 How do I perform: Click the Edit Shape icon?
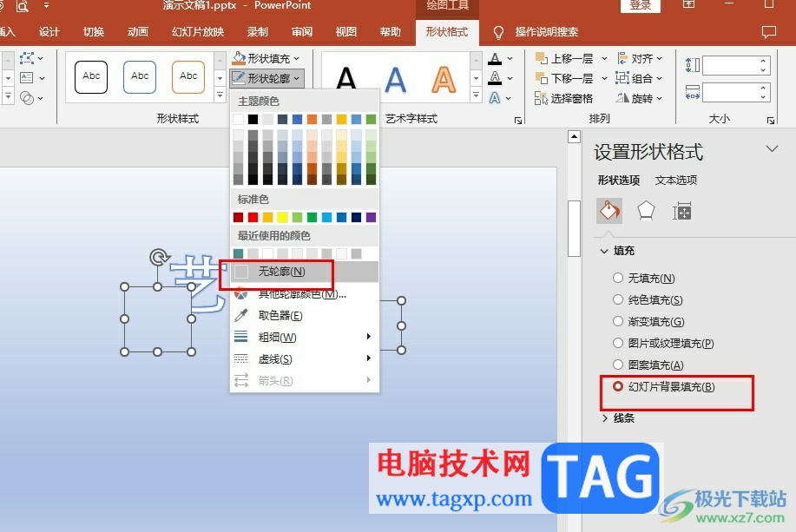pos(27,58)
